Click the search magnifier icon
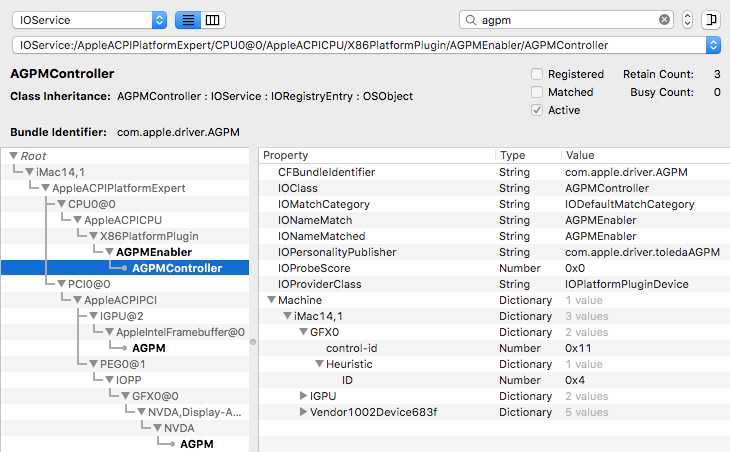This screenshot has width=730, height=452. (471, 20)
